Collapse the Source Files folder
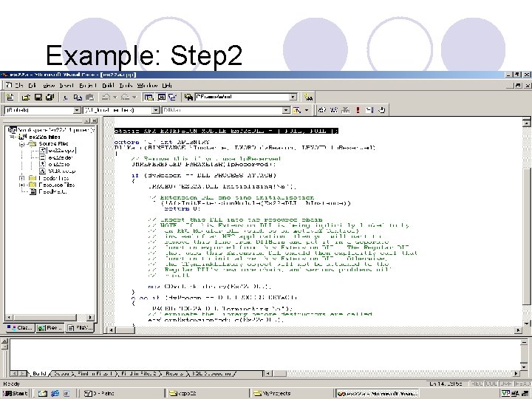This screenshot has width=532, height=399. (22, 144)
